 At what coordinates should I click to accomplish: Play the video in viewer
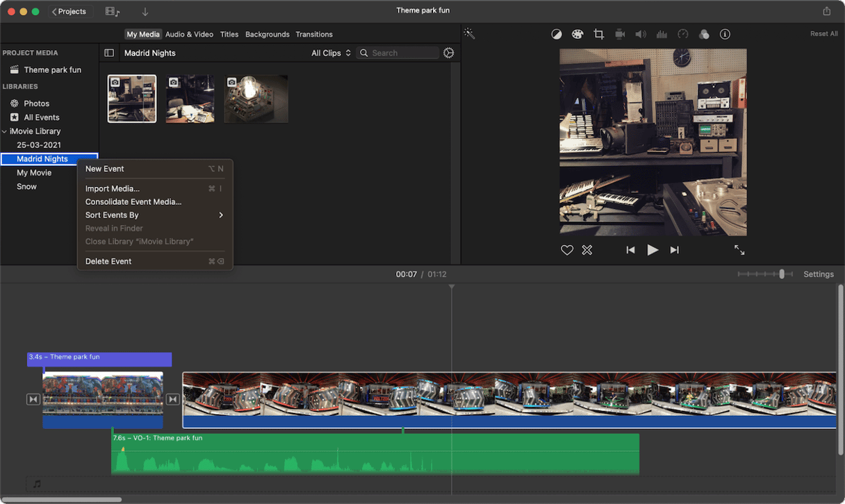click(x=653, y=250)
